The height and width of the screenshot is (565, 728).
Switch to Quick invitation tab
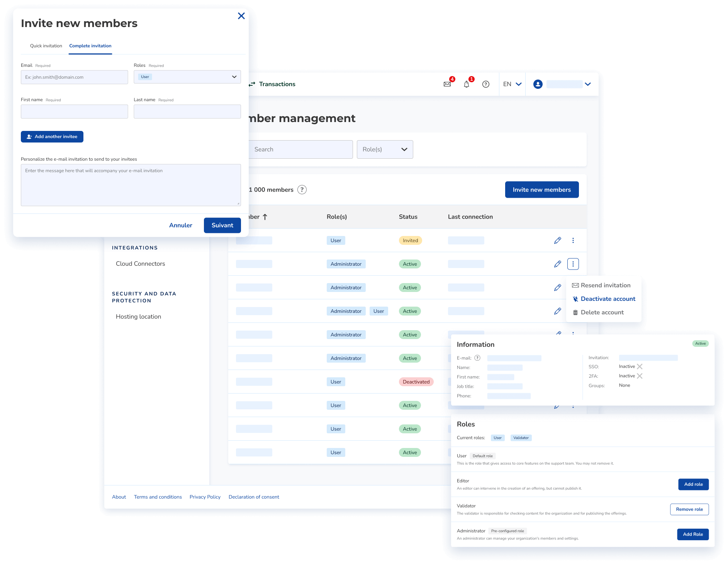(46, 46)
